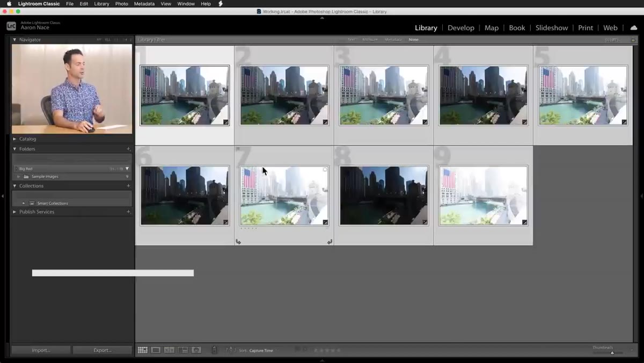Select thumbnail 3 city river photo
This screenshot has height=363, width=644.
point(384,96)
